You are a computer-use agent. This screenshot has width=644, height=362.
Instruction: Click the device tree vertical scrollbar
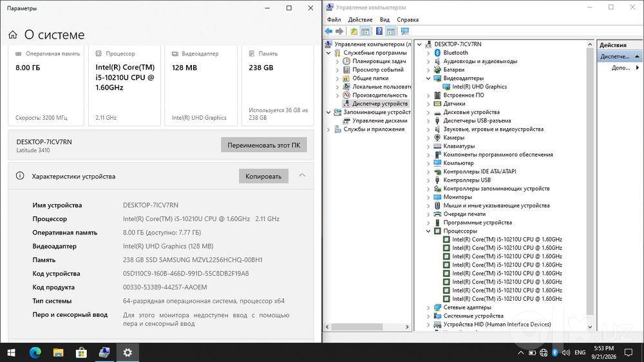[x=590, y=181]
